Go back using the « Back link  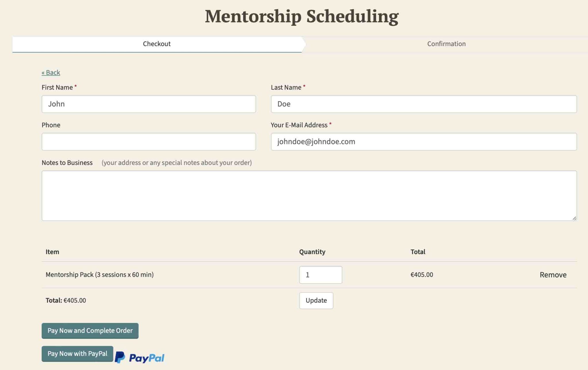(51, 73)
